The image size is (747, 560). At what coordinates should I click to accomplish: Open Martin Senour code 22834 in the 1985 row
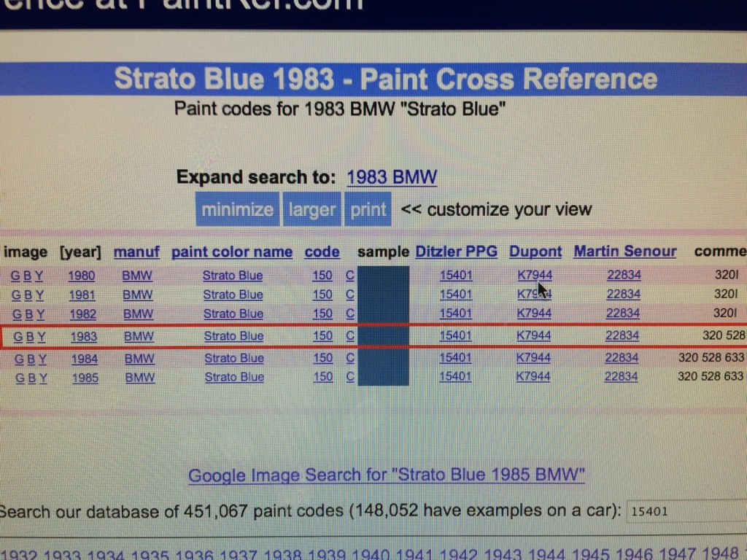[x=621, y=377]
